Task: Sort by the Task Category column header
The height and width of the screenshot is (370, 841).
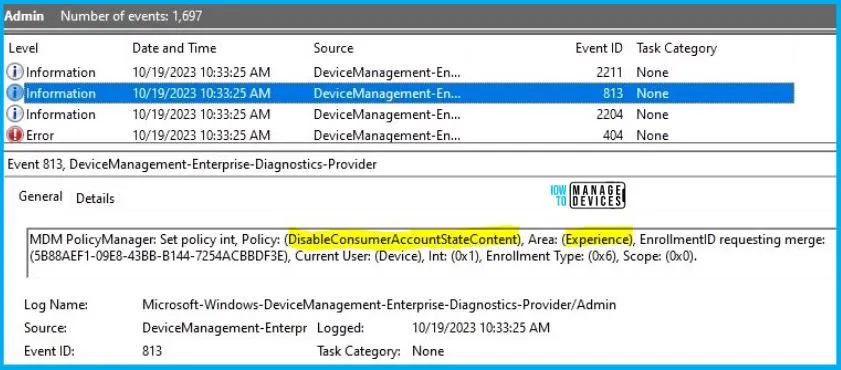Action: coord(676,48)
